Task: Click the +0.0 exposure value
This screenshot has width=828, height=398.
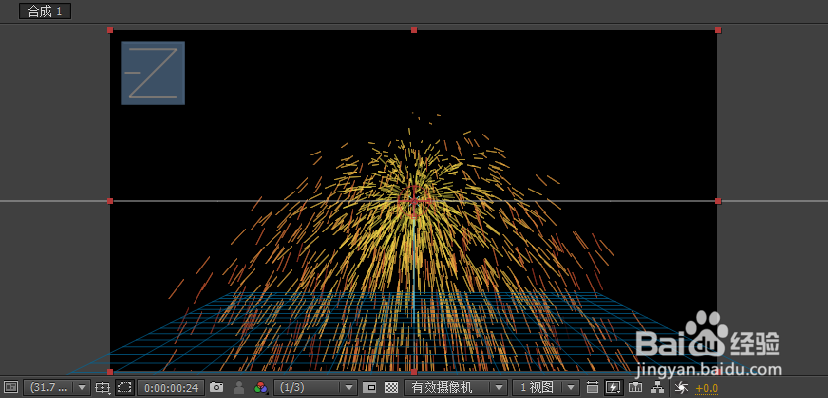Action: (707, 389)
